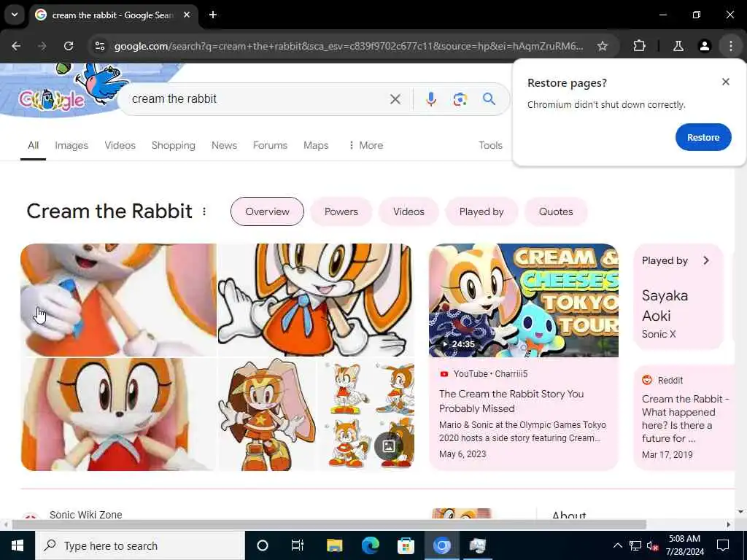Click the Chromium taskbar icon
Viewport: 747px width, 560px height.
(441, 545)
